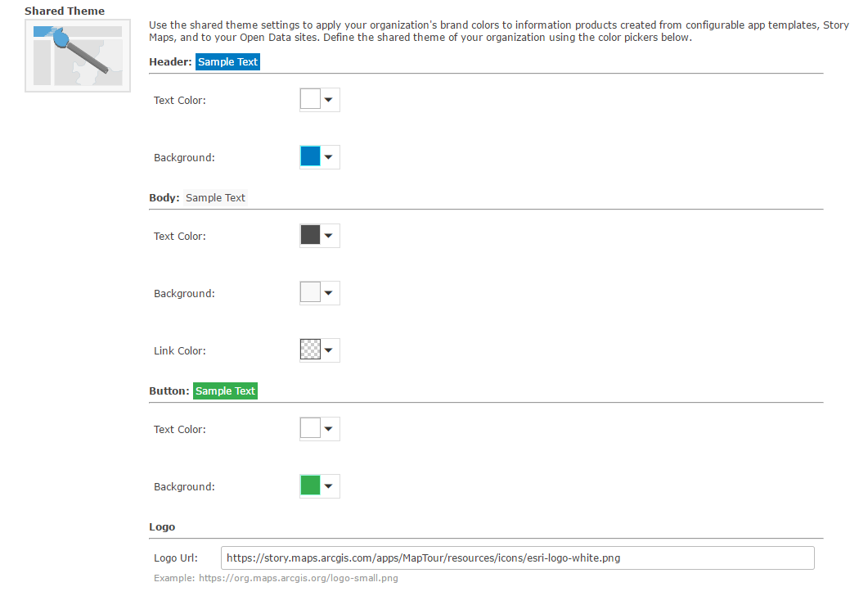The width and height of the screenshot is (868, 614).
Task: Open the Link Color dropdown arrow
Action: click(329, 350)
